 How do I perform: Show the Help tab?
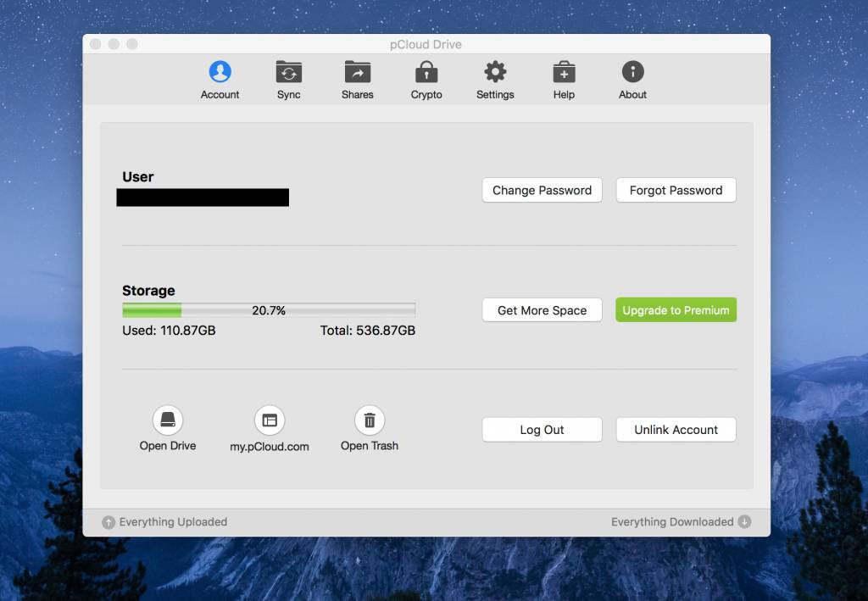(x=564, y=80)
